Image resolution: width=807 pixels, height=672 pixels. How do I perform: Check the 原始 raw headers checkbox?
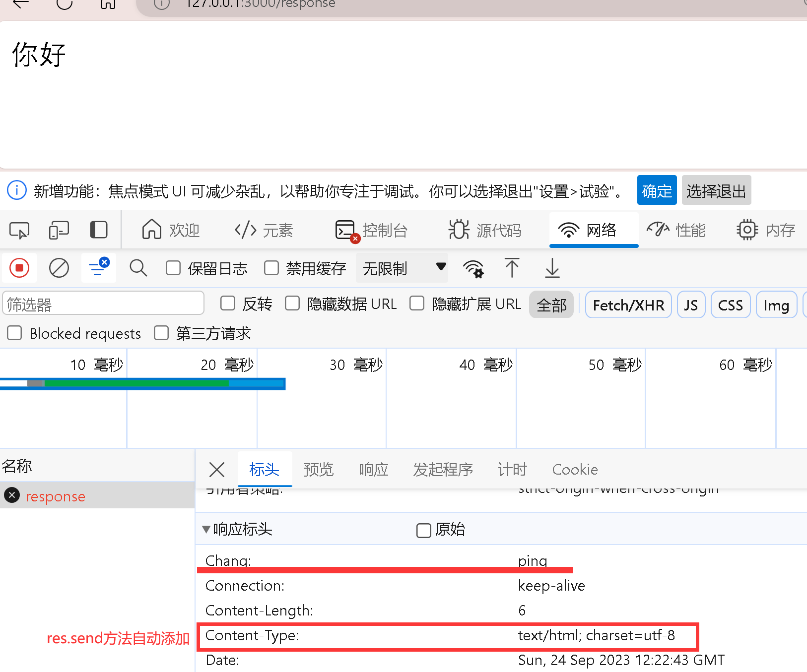click(424, 530)
